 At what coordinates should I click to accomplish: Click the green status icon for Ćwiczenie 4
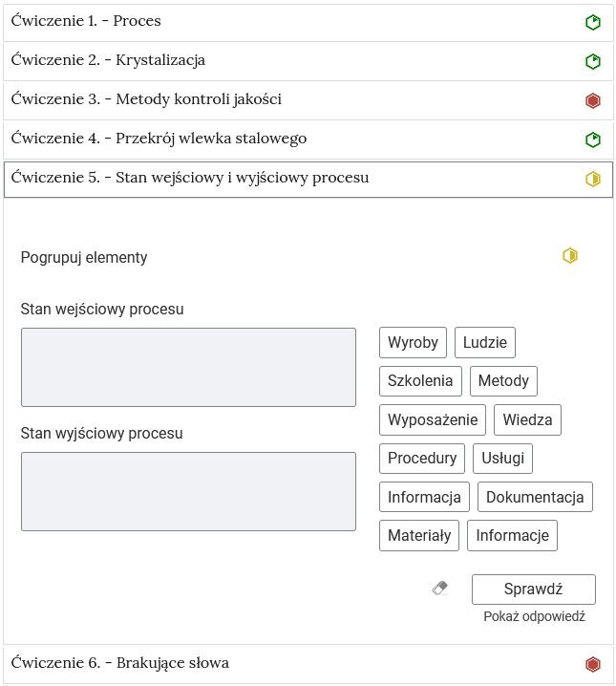pos(592,139)
